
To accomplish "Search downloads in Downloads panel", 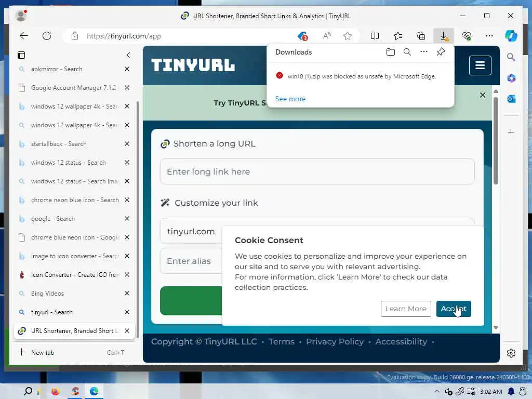I will pos(407,52).
